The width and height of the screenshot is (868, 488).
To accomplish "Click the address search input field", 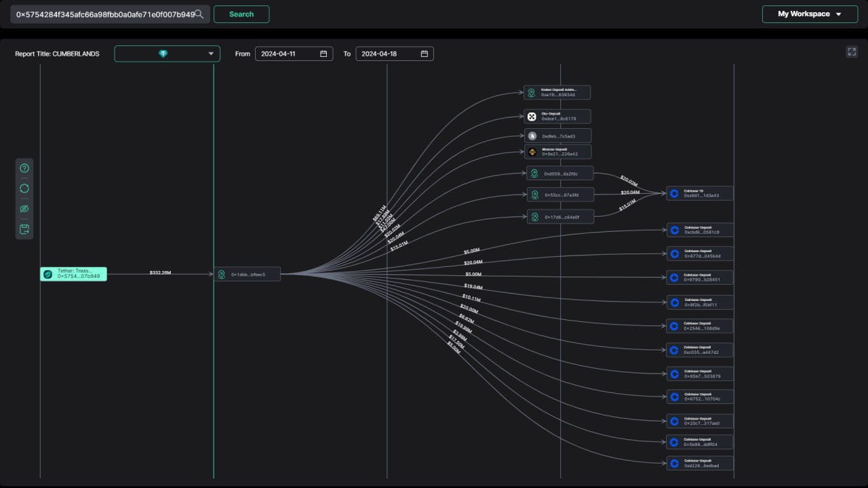I will click(110, 14).
